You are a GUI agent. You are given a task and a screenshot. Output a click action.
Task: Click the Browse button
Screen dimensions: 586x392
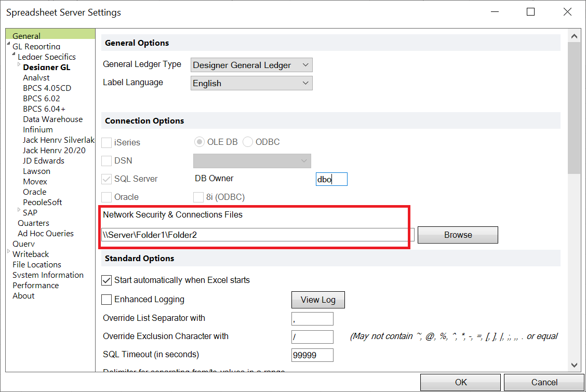tap(458, 235)
